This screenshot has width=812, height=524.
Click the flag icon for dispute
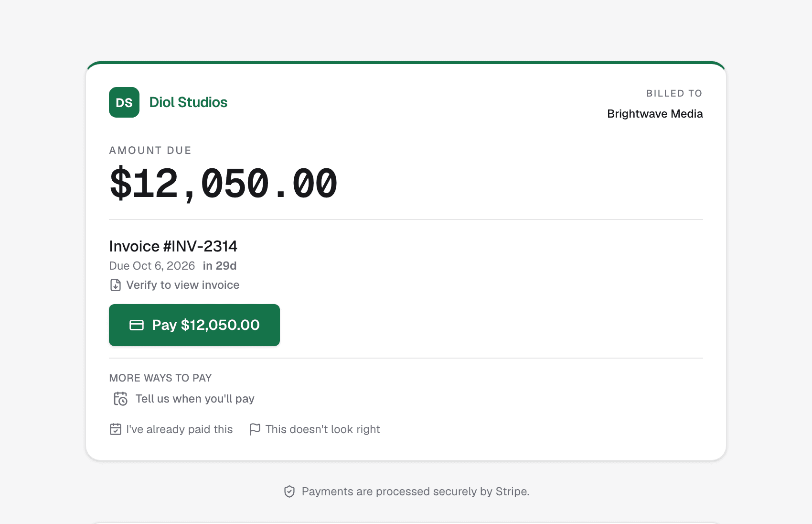tap(255, 429)
